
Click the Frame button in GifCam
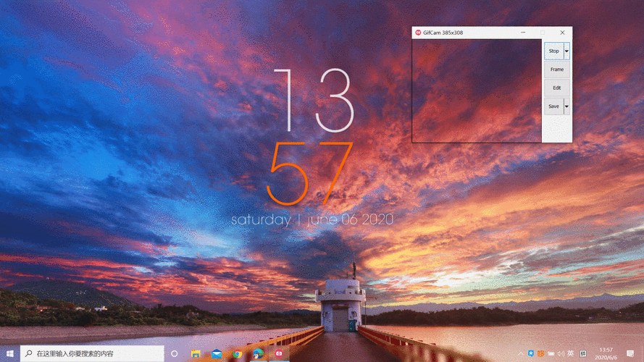[x=556, y=70]
